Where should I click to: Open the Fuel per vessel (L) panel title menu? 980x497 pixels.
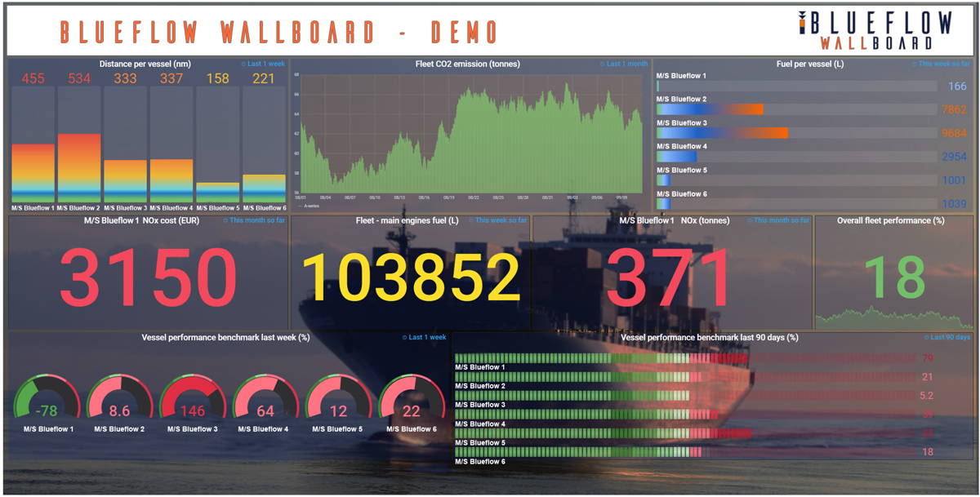pos(810,64)
